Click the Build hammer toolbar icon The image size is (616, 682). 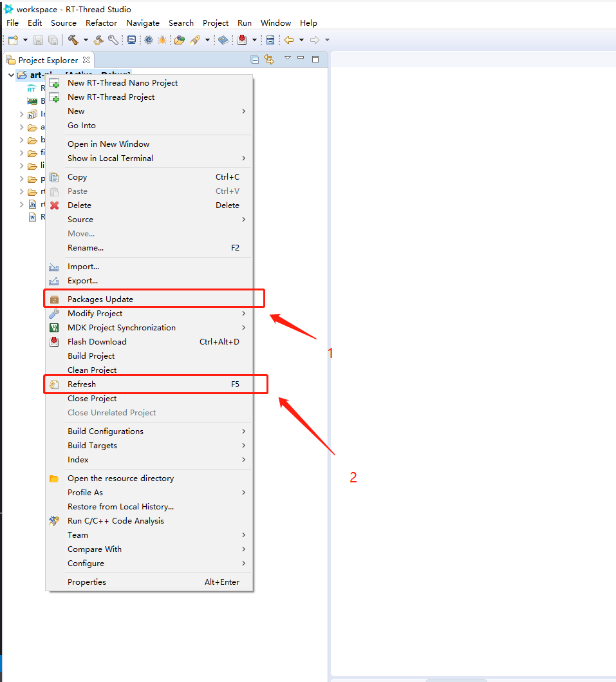coord(73,40)
